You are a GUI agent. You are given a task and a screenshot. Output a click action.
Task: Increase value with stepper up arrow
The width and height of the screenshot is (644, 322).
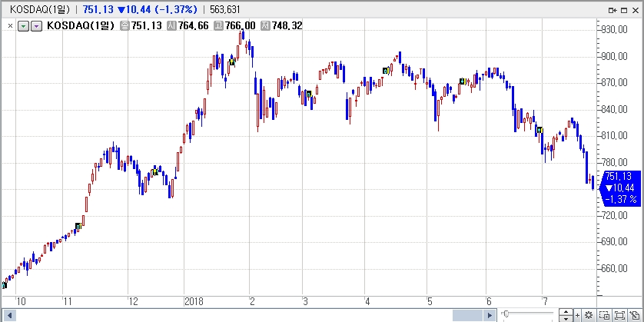coord(566,312)
